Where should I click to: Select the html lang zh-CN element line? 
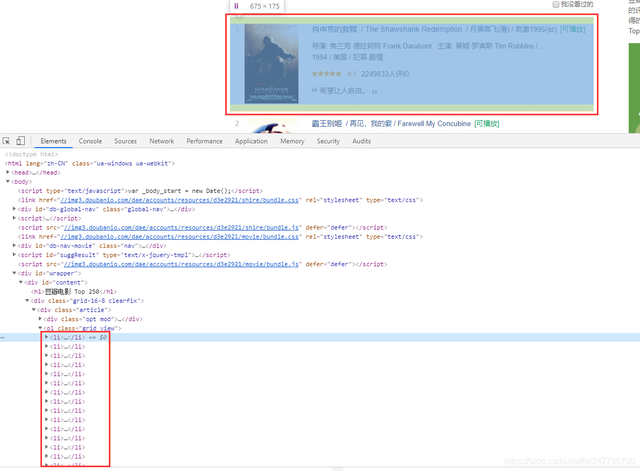(90, 163)
